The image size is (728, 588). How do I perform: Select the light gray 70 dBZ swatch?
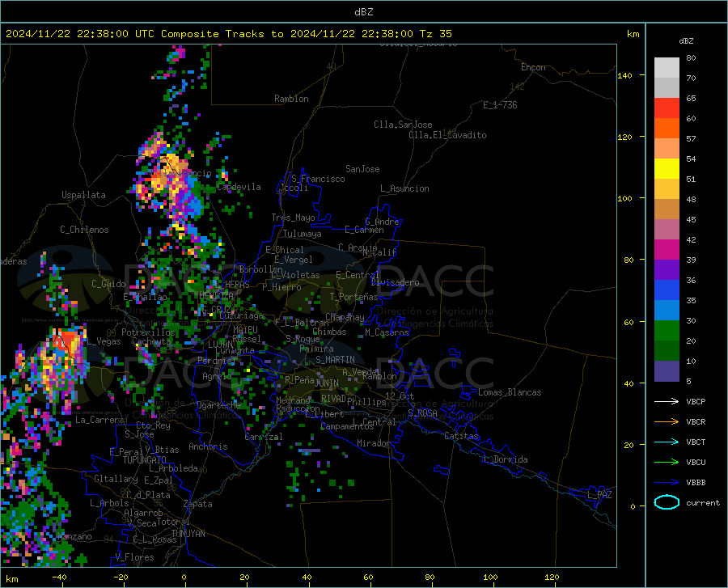point(667,68)
